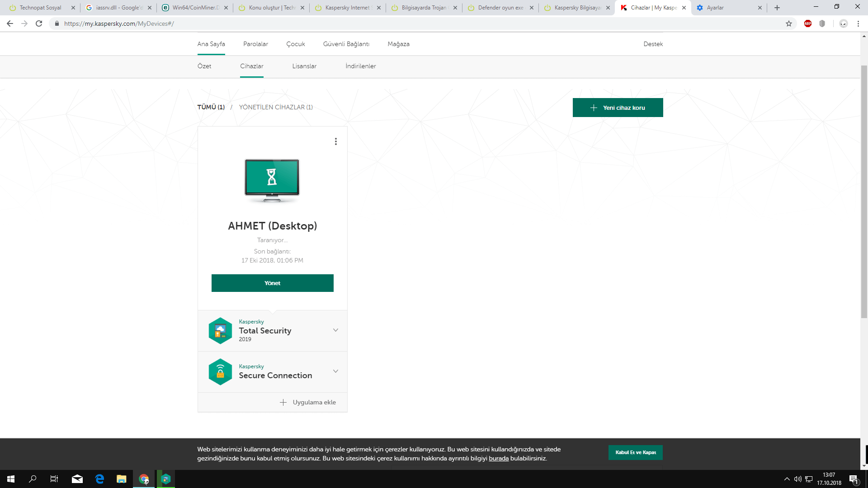Open Kaspersky app from the Windows taskbar
The width and height of the screenshot is (868, 488).
point(166,479)
